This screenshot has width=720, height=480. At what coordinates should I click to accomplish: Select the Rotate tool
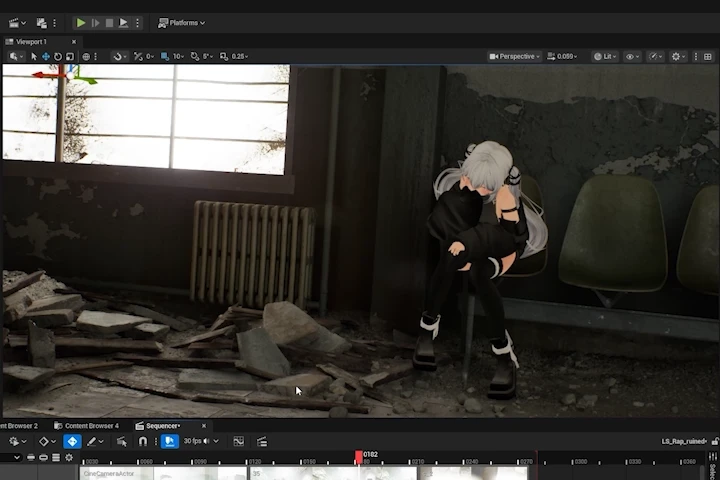pos(58,56)
